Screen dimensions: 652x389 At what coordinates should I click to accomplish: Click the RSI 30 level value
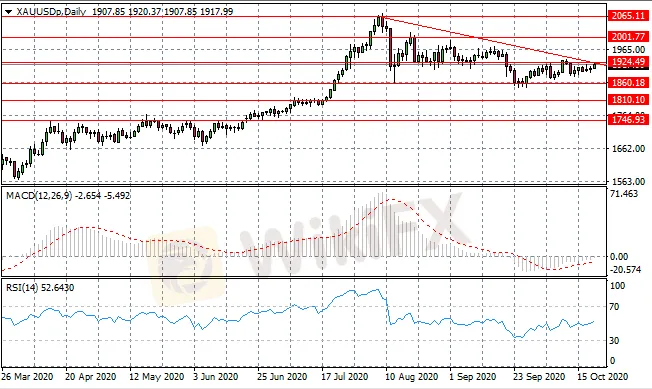613,340
